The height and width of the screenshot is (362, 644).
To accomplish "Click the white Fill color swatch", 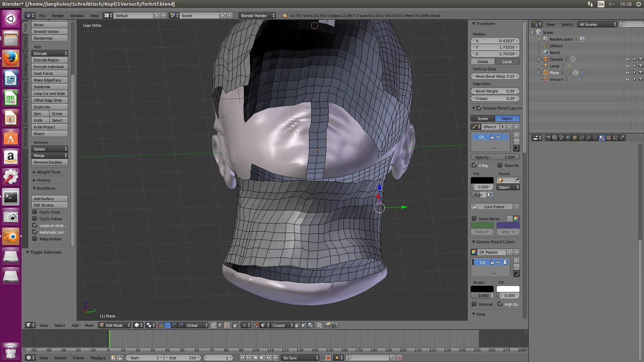I will click(508, 289).
